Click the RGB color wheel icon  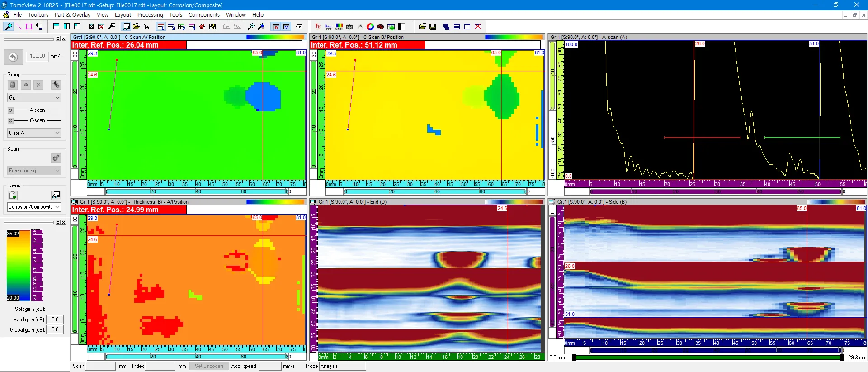[x=370, y=27]
